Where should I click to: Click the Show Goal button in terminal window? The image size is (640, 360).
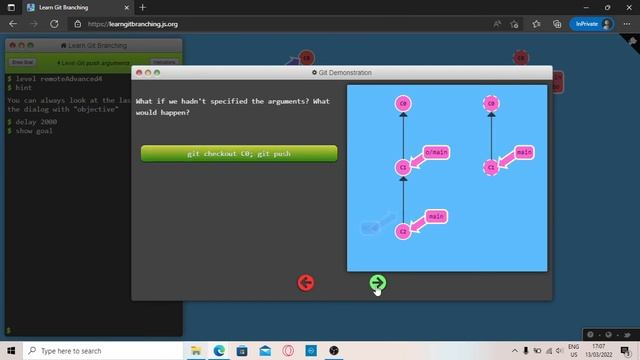coord(22,62)
